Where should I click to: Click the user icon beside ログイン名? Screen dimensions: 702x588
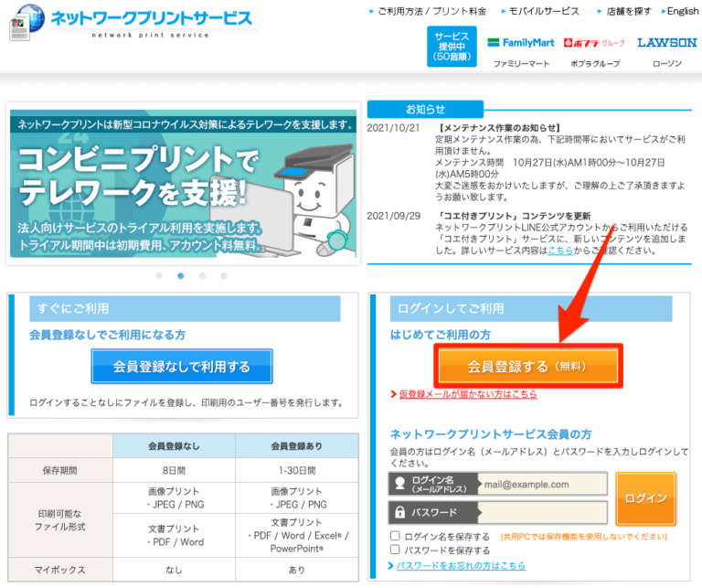[400, 484]
